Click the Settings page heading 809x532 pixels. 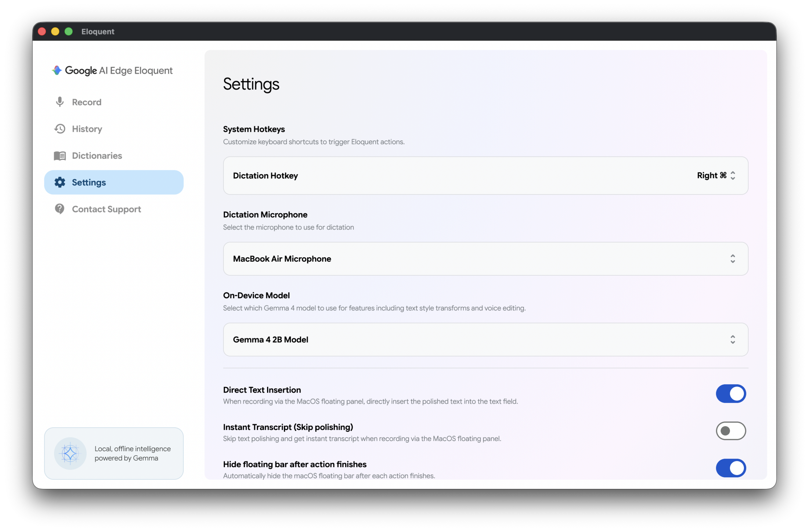pyautogui.click(x=251, y=84)
